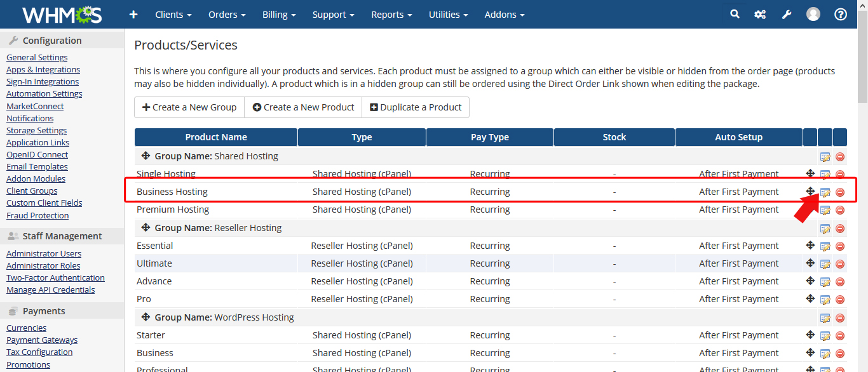
Task: Click the page vertical scrollbar
Action: [862, 190]
